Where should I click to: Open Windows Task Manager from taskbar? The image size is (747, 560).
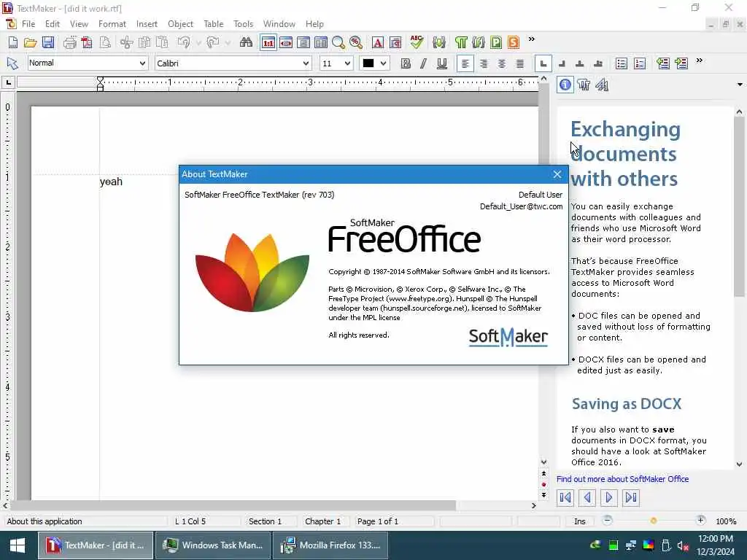[213, 545]
